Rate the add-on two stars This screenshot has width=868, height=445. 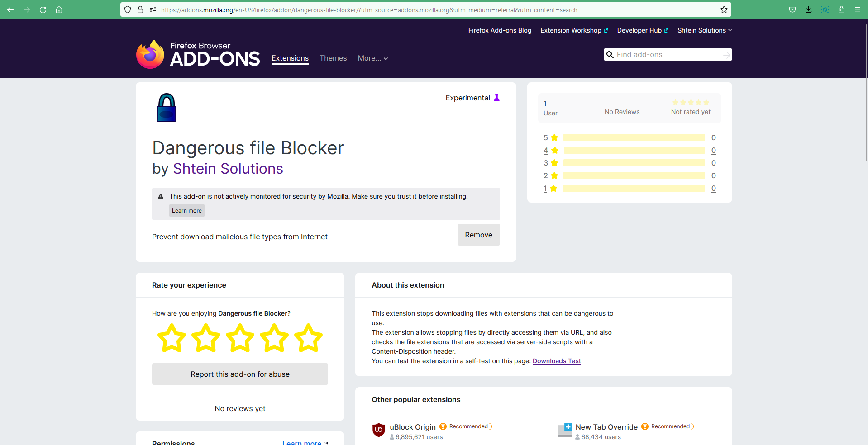tap(206, 338)
